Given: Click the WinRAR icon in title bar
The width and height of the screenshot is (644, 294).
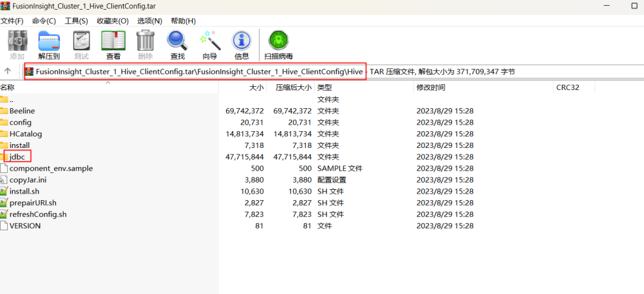Looking at the screenshot, I should [x=5, y=6].
